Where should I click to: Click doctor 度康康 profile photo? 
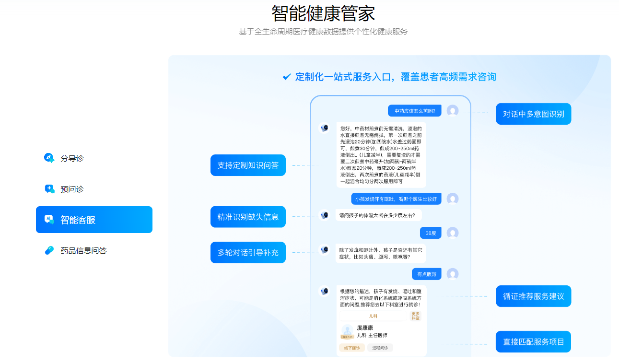click(x=347, y=331)
